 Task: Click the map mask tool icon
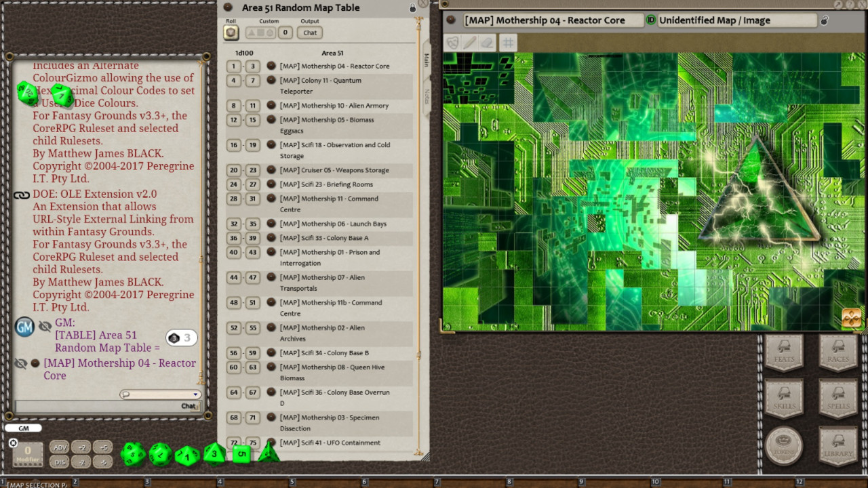(452, 43)
